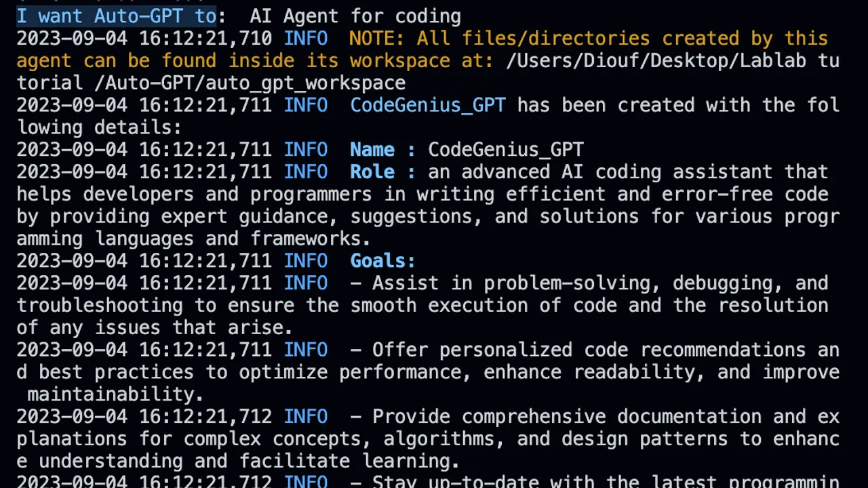Click the word "frameworks." in the Role text
Viewport: 868px width, 488px height.
coord(311,239)
